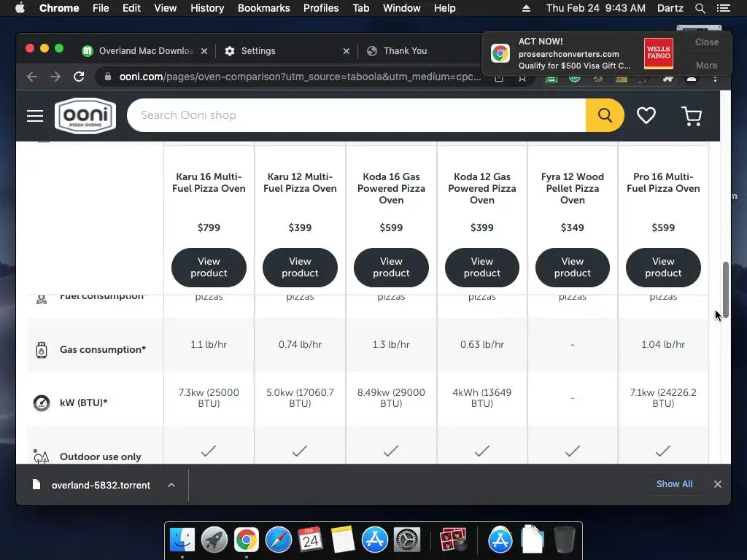Open Spotlight search in the menu bar
Screen dimensions: 747x560
click(x=700, y=8)
